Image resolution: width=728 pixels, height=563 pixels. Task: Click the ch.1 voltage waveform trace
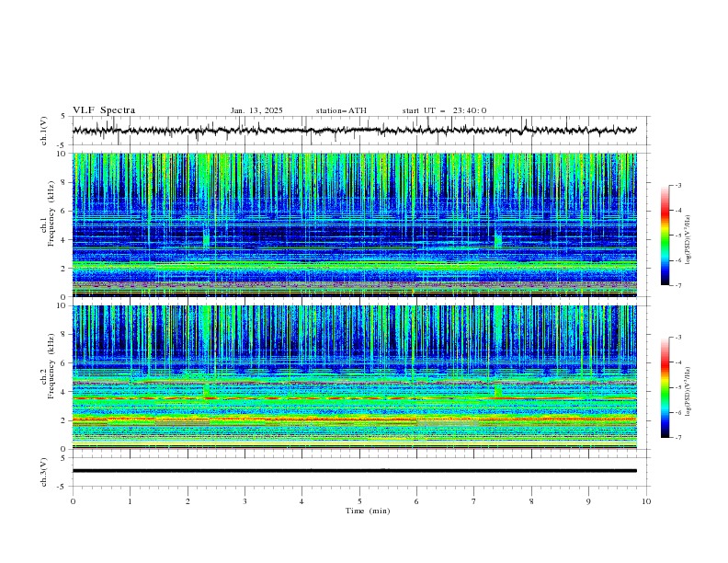coord(354,130)
